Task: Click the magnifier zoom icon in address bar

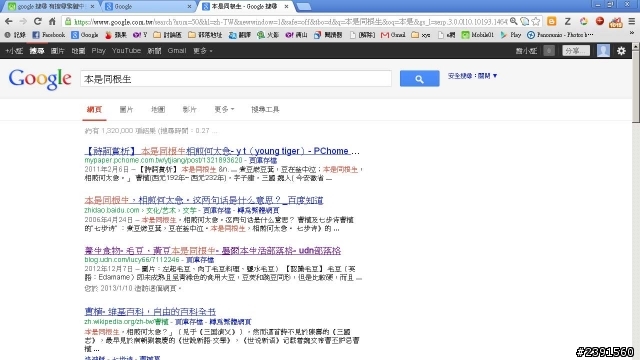Action: (x=514, y=21)
